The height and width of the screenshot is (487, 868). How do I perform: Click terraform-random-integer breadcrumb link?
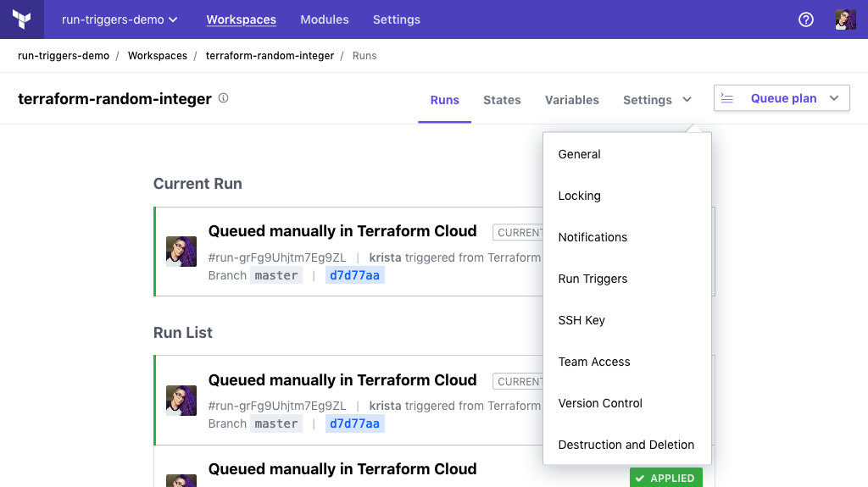coord(270,56)
